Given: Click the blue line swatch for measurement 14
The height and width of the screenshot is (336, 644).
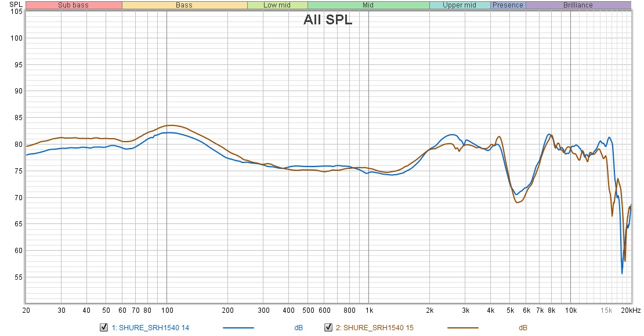Looking at the screenshot, I should point(238,327).
